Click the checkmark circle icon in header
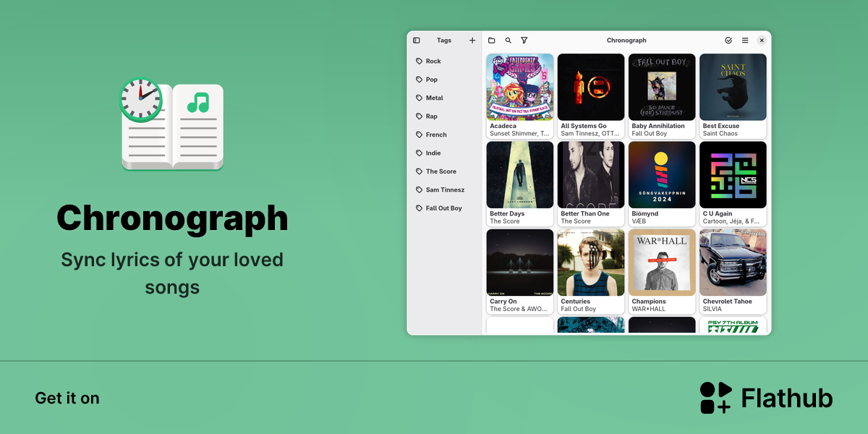Screen dimensions: 868x434 pos(728,41)
